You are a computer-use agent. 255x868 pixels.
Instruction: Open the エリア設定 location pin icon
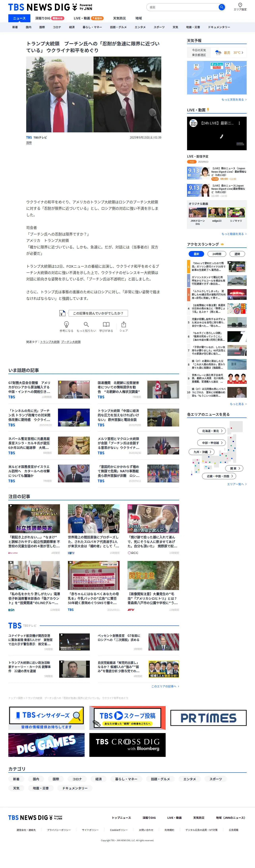coord(240,5)
